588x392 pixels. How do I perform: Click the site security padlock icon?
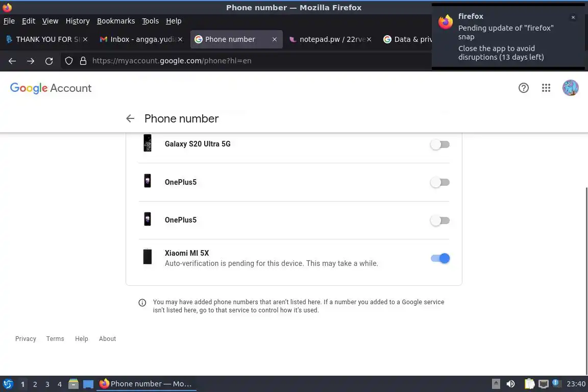[x=83, y=61]
